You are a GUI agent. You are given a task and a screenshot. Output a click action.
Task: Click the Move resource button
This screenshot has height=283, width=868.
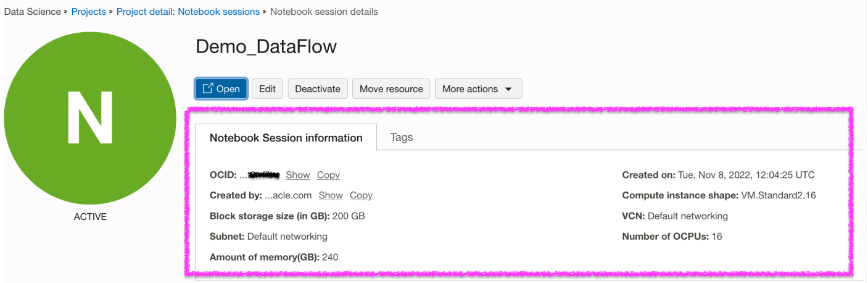pos(391,88)
